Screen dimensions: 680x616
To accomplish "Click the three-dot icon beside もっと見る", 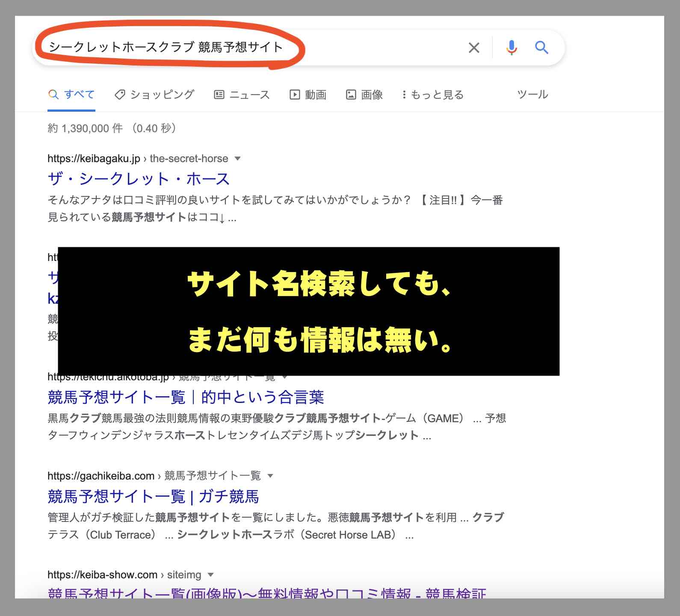I will [x=404, y=95].
